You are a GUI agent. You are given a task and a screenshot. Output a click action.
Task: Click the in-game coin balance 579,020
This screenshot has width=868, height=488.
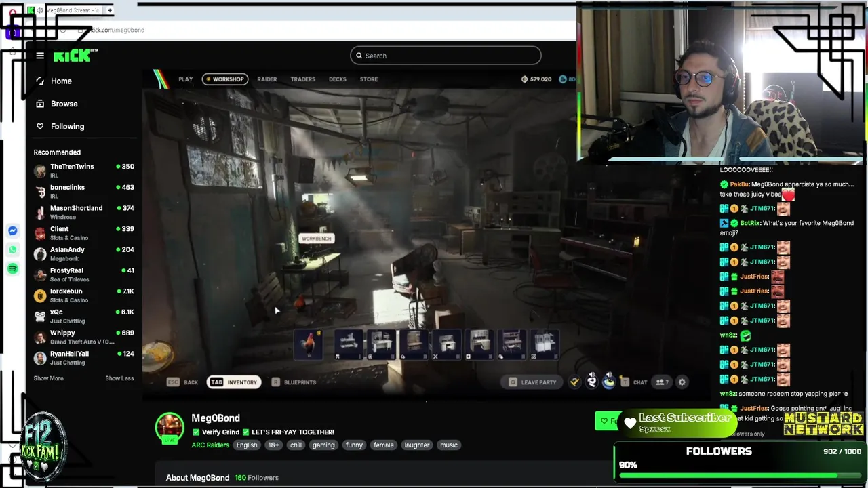click(x=536, y=79)
